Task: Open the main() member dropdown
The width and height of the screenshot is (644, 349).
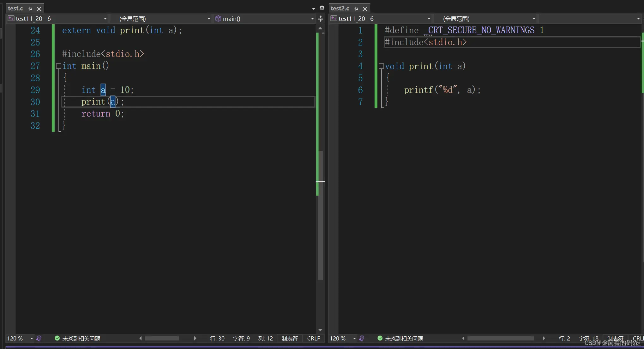Action: (312, 19)
